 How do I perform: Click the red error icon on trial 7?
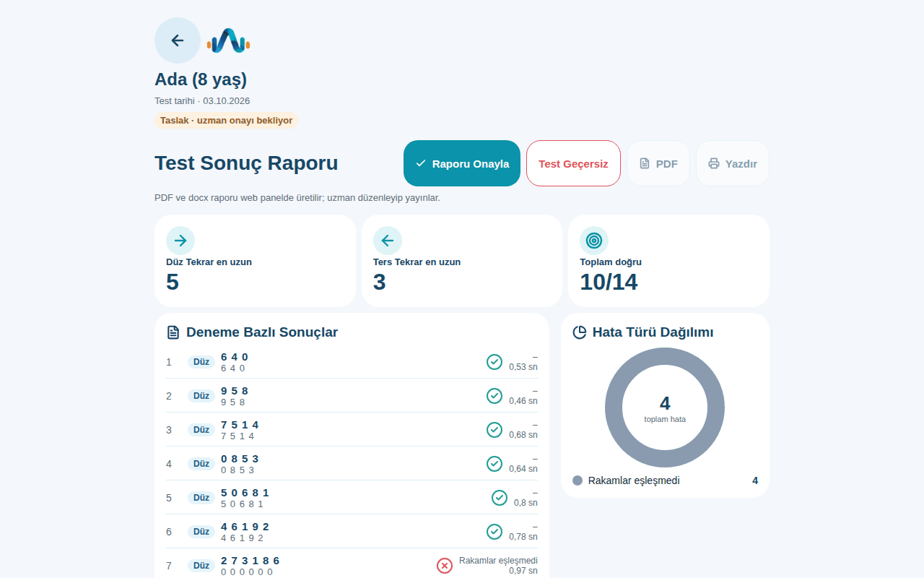pos(445,566)
